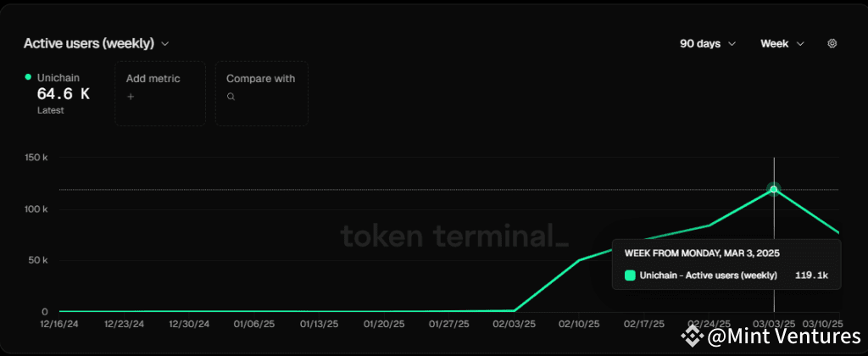868x356 pixels.
Task: Click the 64.6 K latest value
Action: 63,94
